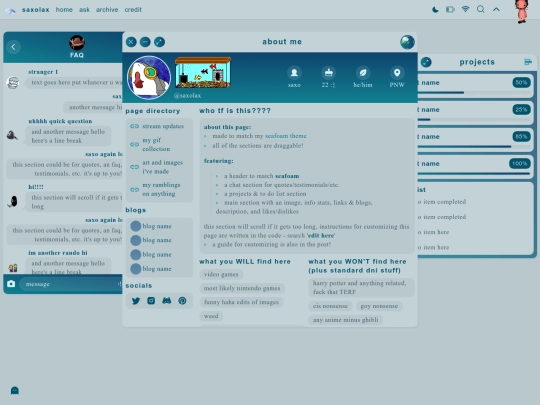Click the saxo name person icon
Viewport: 540px width, 405px height.
point(294,73)
